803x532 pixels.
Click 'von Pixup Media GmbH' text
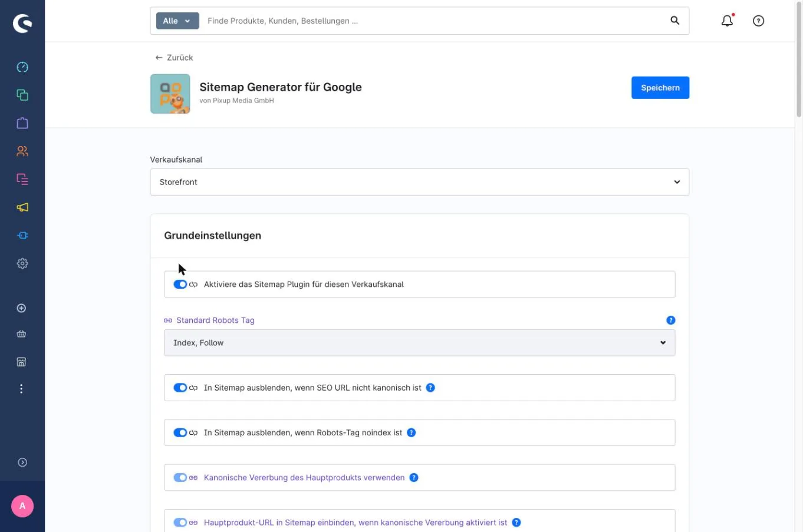click(x=236, y=101)
